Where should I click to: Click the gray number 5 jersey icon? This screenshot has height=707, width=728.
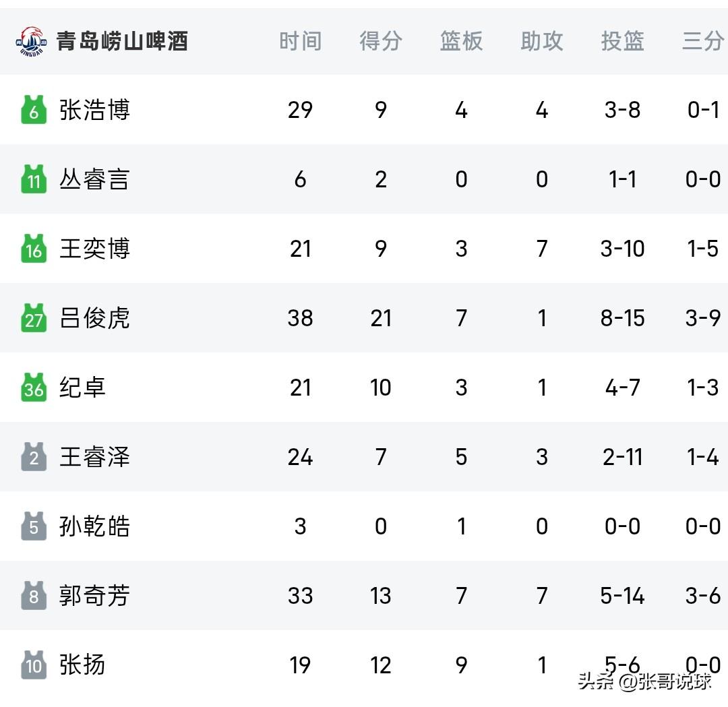click(x=34, y=526)
